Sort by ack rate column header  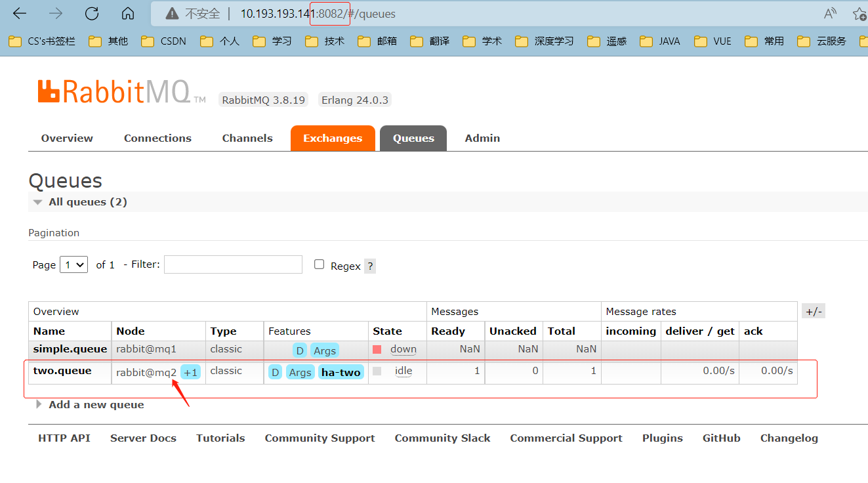(x=753, y=331)
